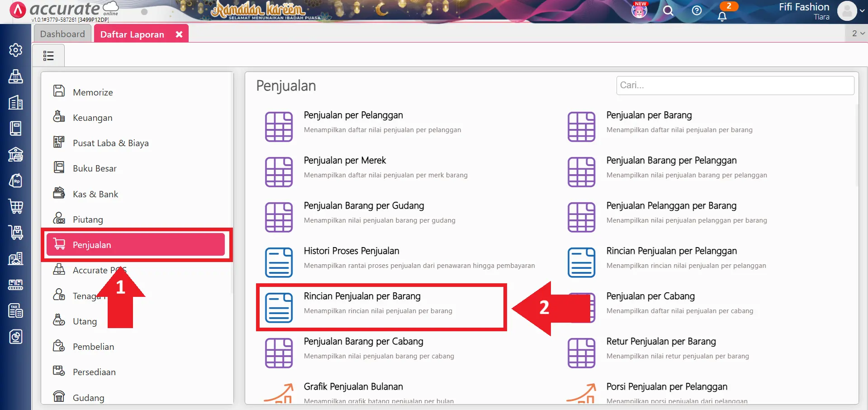Open the tax document sidebar icon
Viewport: 868px width, 410px height.
click(x=16, y=310)
